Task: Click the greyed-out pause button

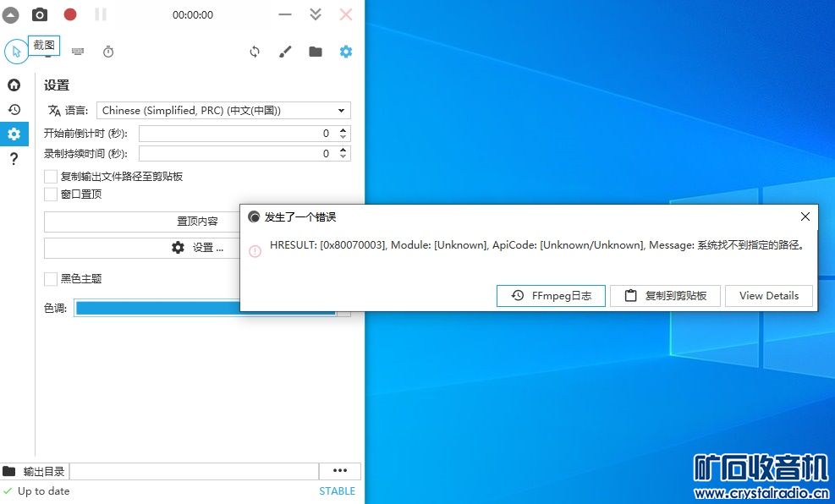Action: point(101,14)
